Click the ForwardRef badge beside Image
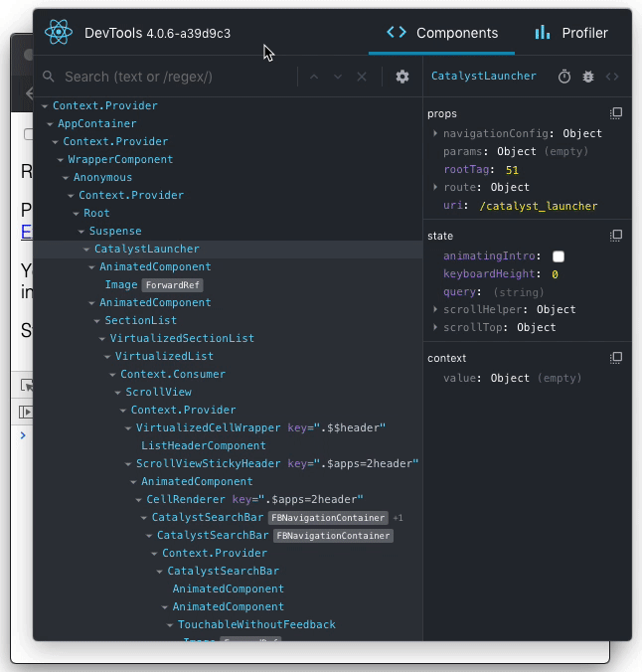This screenshot has height=672, width=642. 172,285
